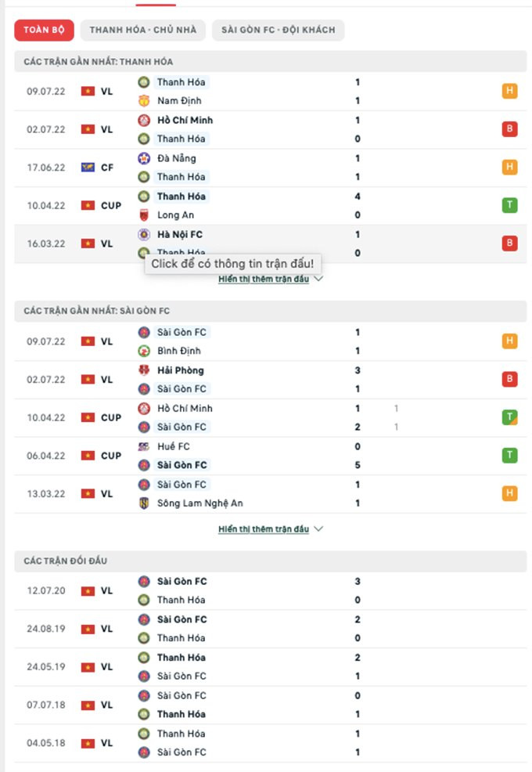Viewport: 532px width, 772px height.
Task: Expand more Sài Gòn FC matches list
Action: point(270,529)
